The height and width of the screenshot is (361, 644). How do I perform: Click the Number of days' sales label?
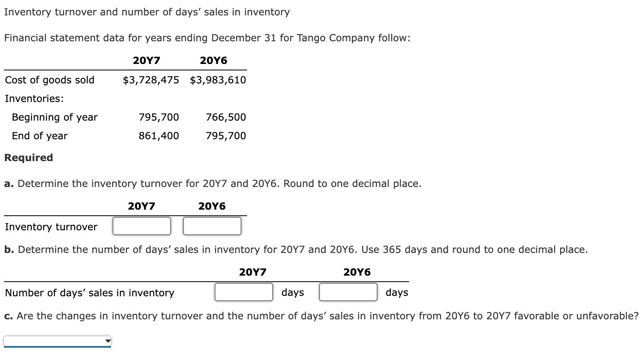pos(90,293)
